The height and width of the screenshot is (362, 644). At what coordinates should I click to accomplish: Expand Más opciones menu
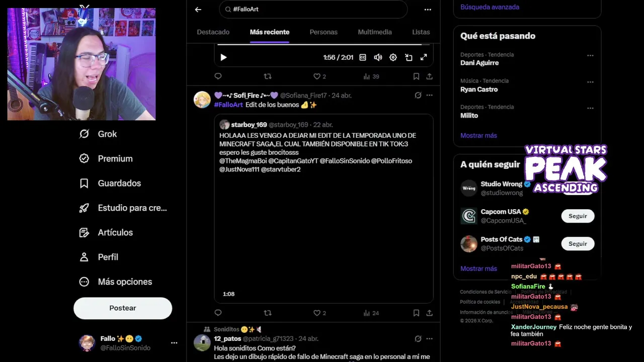point(116,282)
